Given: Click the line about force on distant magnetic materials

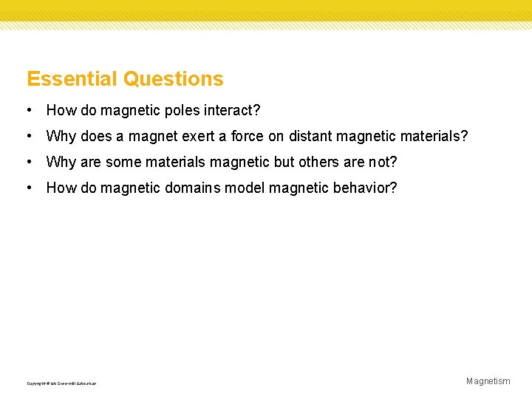Looking at the screenshot, I should 257,137.
